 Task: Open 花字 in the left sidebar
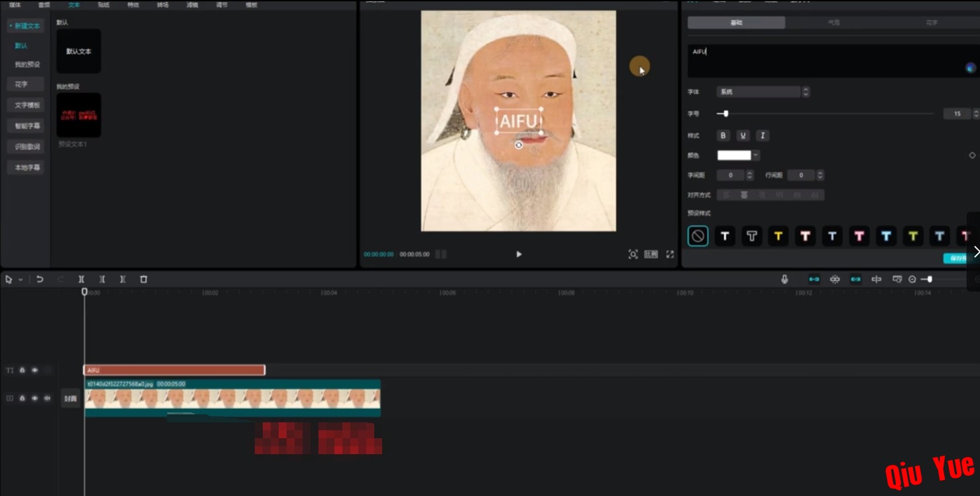coord(26,84)
